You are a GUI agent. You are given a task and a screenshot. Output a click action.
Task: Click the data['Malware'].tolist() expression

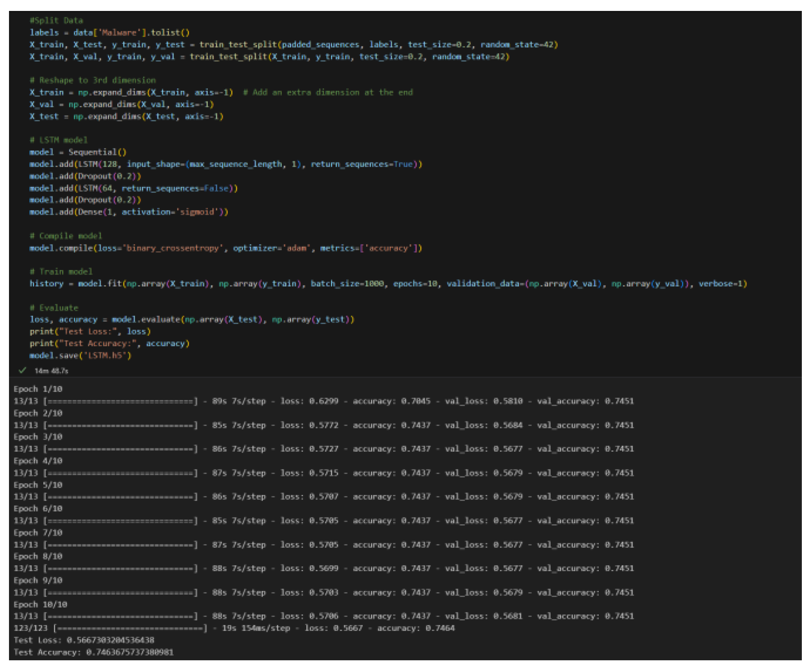[131, 32]
